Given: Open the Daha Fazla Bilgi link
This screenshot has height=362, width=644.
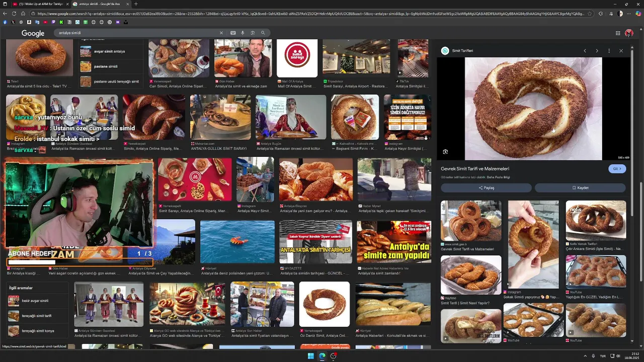Looking at the screenshot, I should (498, 177).
